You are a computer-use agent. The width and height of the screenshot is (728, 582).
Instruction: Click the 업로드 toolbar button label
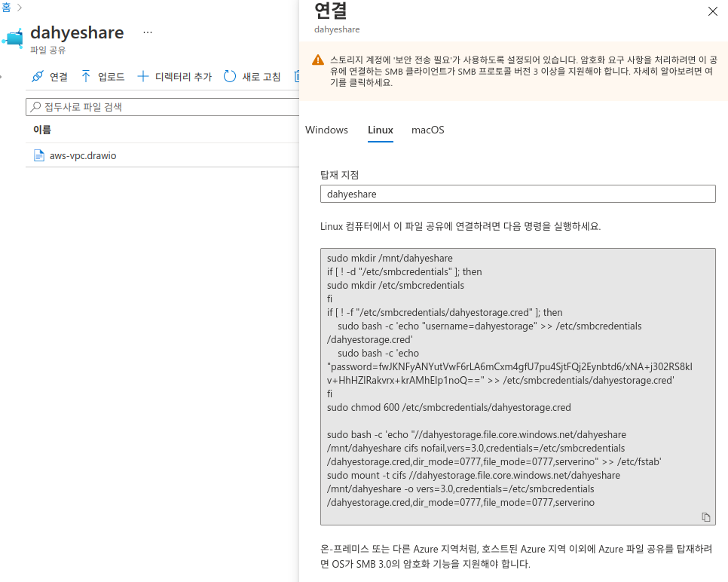coord(112,77)
